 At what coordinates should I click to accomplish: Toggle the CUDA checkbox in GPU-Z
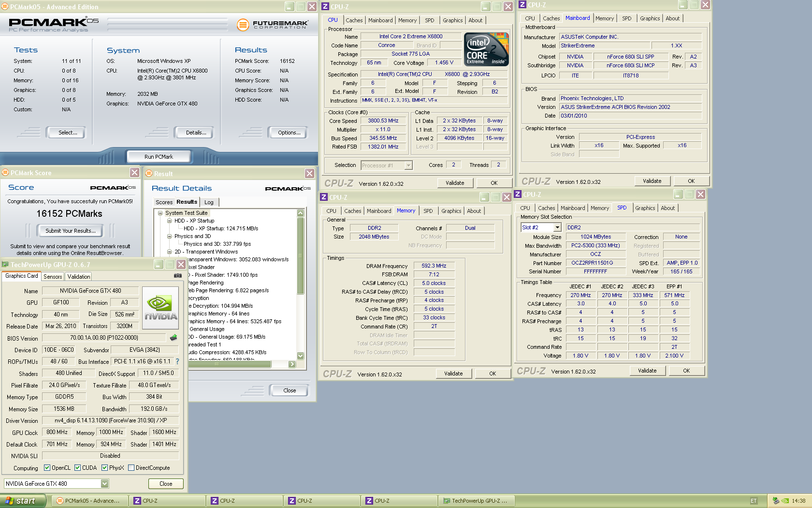point(77,468)
